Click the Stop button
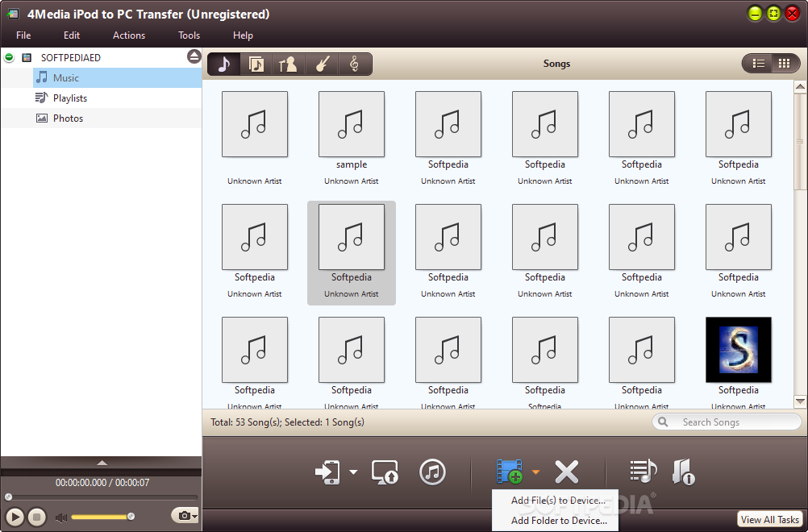 [x=36, y=517]
